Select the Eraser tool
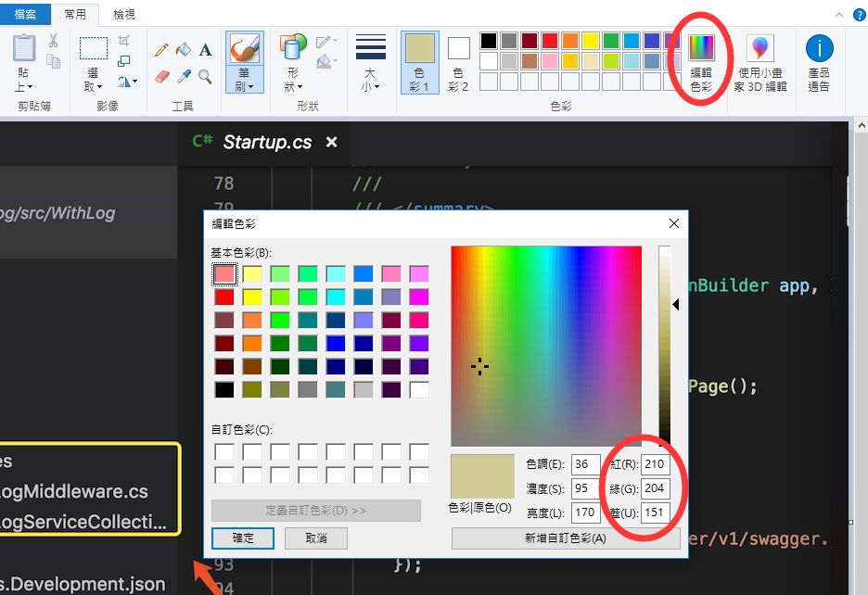The image size is (868, 595). tap(161, 76)
